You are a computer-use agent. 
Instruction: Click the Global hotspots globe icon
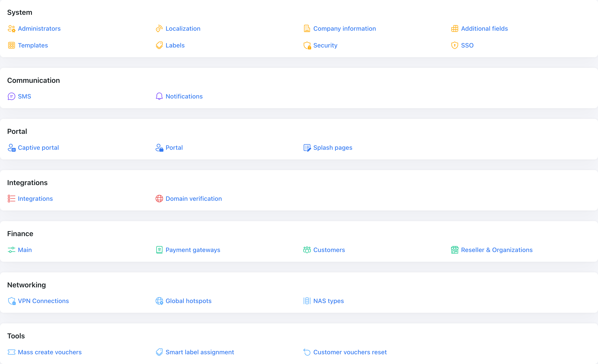tap(159, 301)
